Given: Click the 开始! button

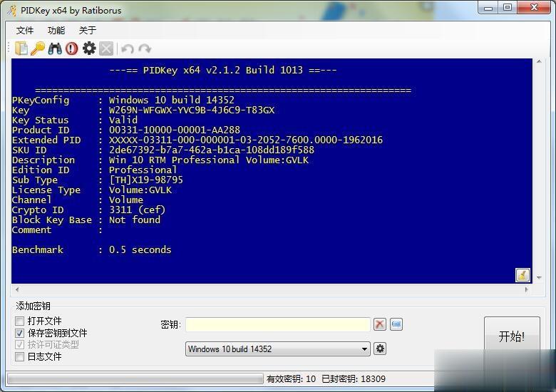Looking at the screenshot, I should click(512, 336).
